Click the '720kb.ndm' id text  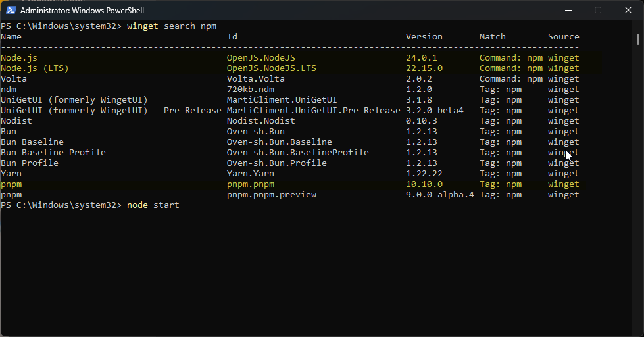251,90
